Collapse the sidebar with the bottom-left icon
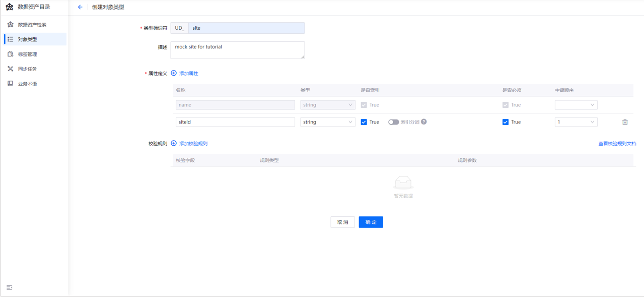 point(9,287)
